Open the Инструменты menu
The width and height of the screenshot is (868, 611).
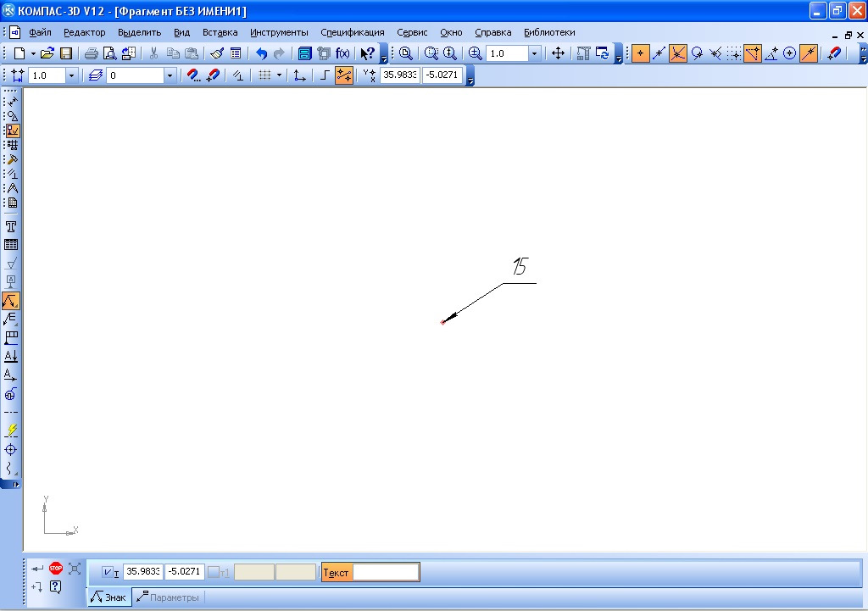tap(279, 32)
